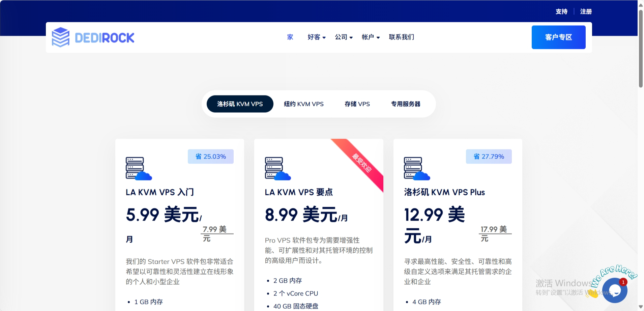This screenshot has height=311, width=644.
Task: Open the live chat bubble widget
Action: 615,290
